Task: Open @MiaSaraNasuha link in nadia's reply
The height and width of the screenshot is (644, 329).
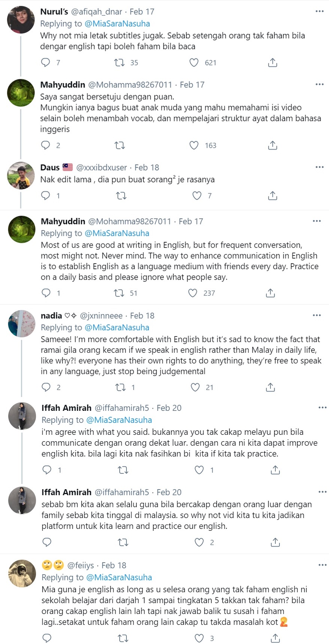Action: point(117,328)
